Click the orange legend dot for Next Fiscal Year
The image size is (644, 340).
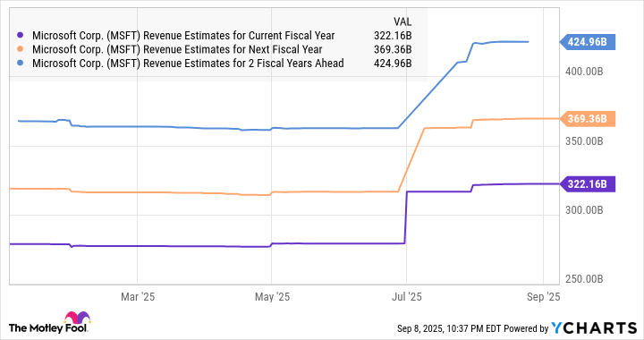(x=20, y=49)
